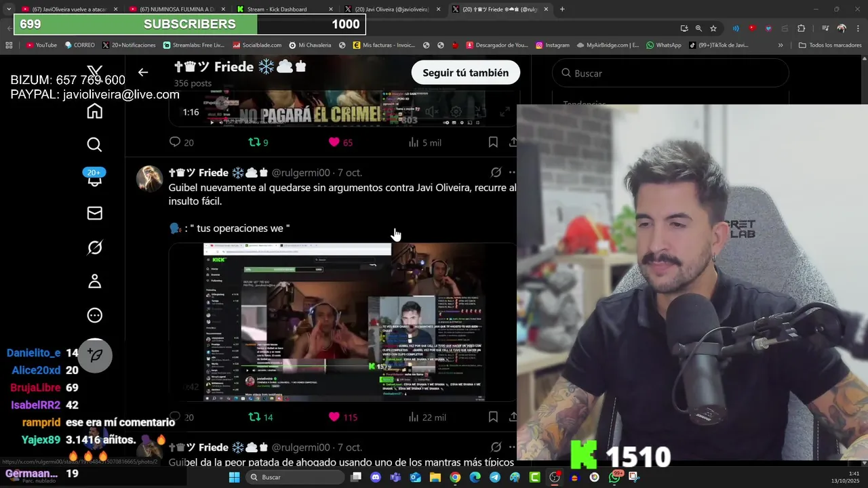Viewport: 868px width, 488px height.
Task: Enter fullscreen on the 1:16 video
Action: [x=505, y=113]
